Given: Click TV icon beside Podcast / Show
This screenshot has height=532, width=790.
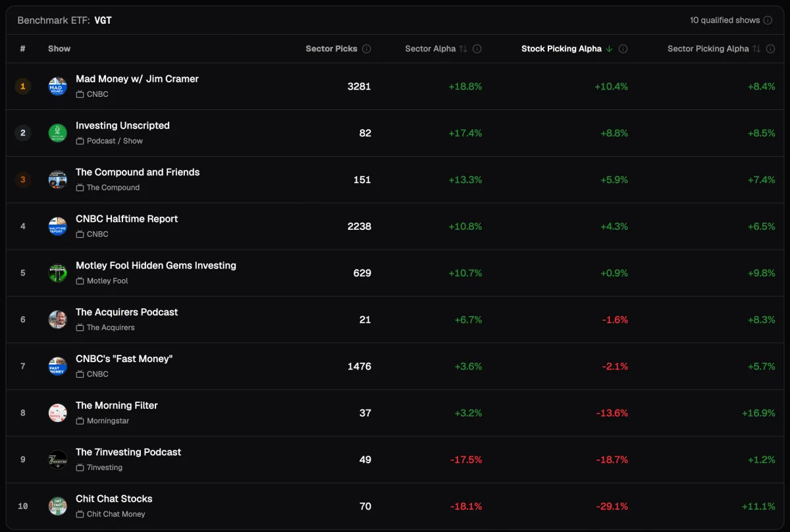Looking at the screenshot, I should [80, 141].
